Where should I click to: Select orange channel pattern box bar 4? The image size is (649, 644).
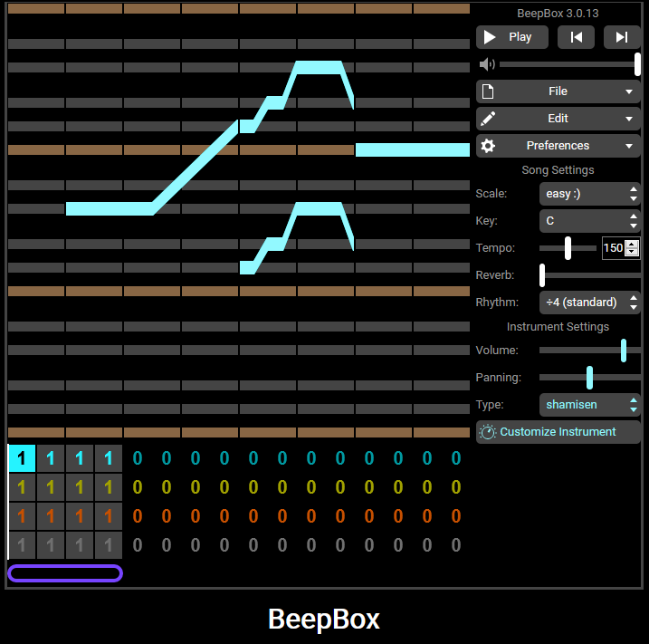click(x=109, y=516)
